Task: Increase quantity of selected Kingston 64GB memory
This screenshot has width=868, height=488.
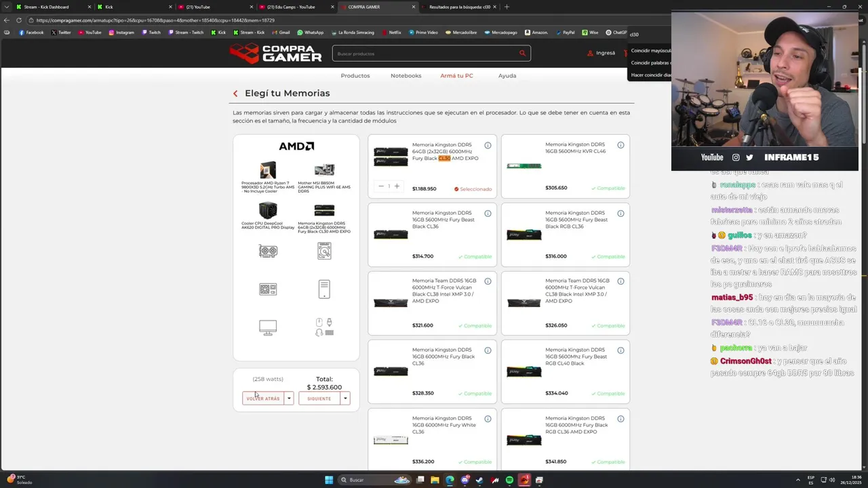Action: [x=397, y=186]
